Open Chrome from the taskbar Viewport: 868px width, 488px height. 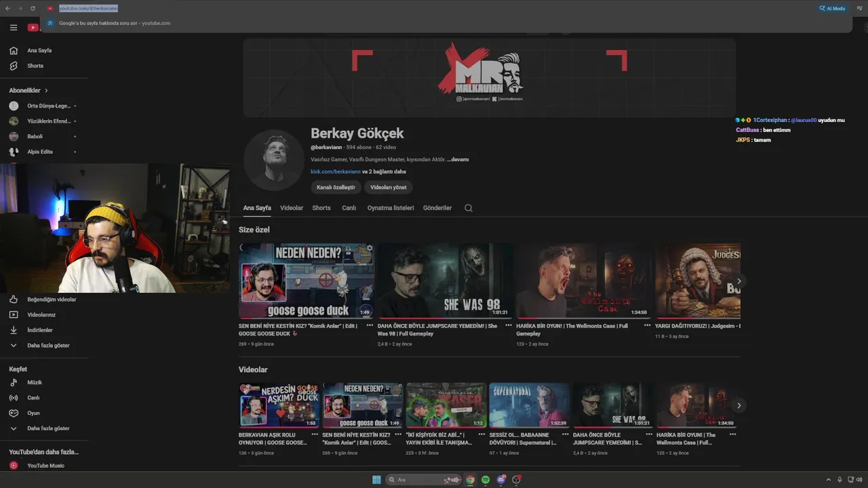point(470,480)
